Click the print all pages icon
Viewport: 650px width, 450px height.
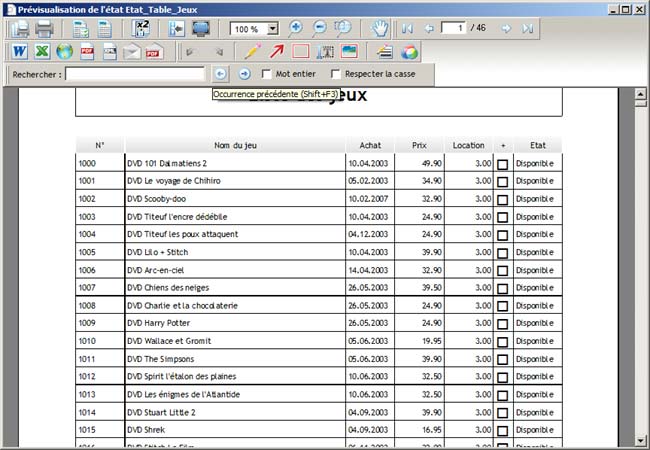tap(19, 29)
